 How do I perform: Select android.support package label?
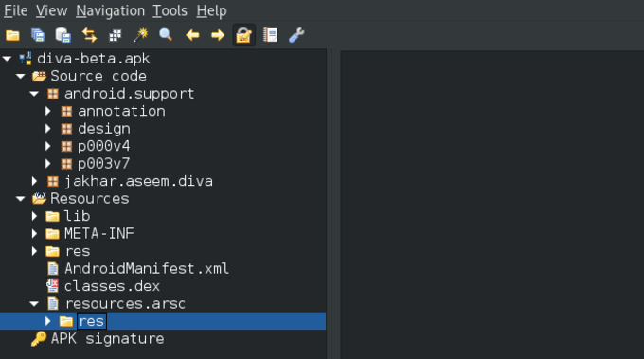point(129,94)
